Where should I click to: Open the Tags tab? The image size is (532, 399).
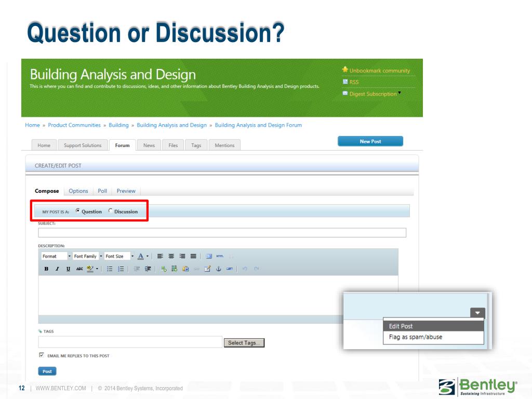(x=196, y=145)
